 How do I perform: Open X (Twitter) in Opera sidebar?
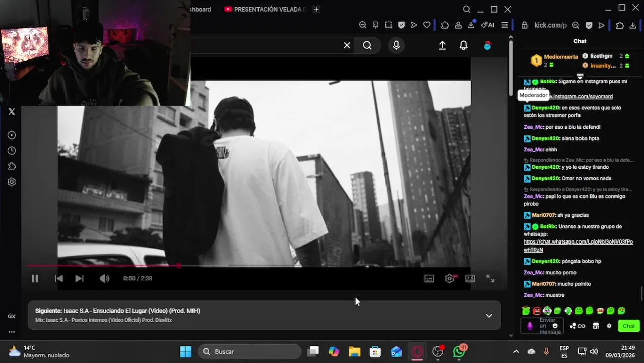tap(12, 112)
